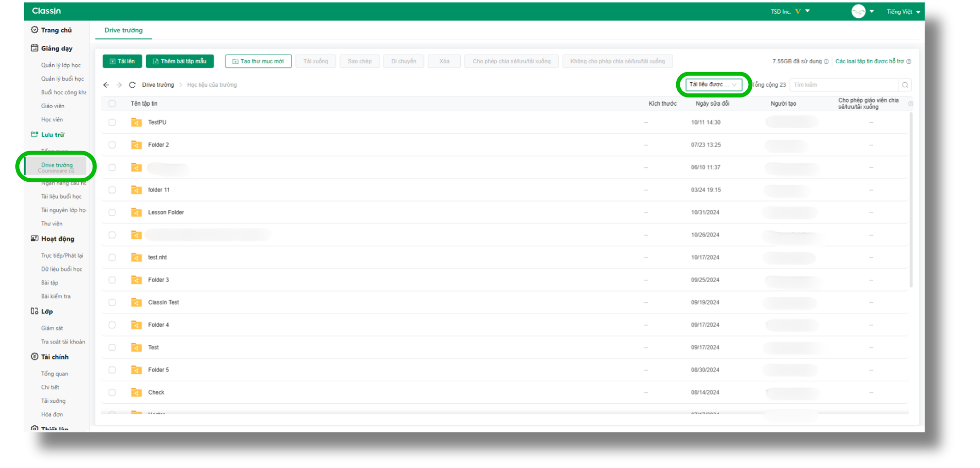Click the search magnifier icon
Screen dimensions: 980x468
pos(904,85)
